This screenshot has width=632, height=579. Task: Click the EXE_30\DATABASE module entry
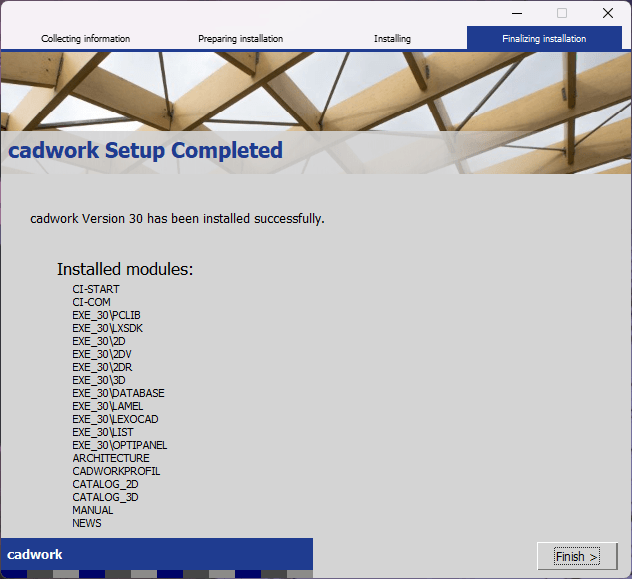(x=118, y=393)
